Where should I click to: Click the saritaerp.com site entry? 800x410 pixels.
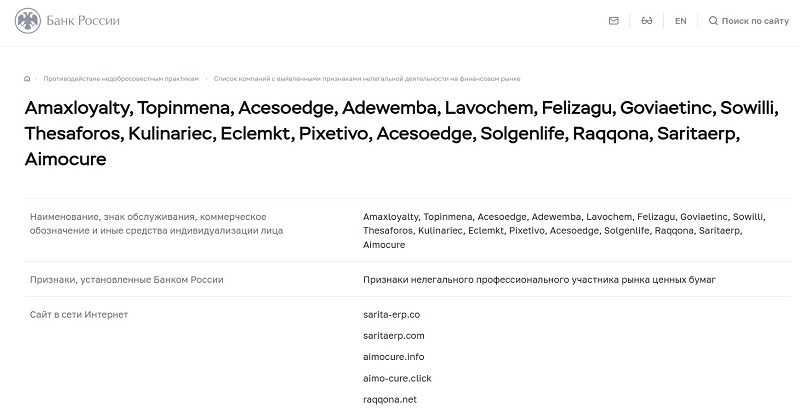coord(394,335)
